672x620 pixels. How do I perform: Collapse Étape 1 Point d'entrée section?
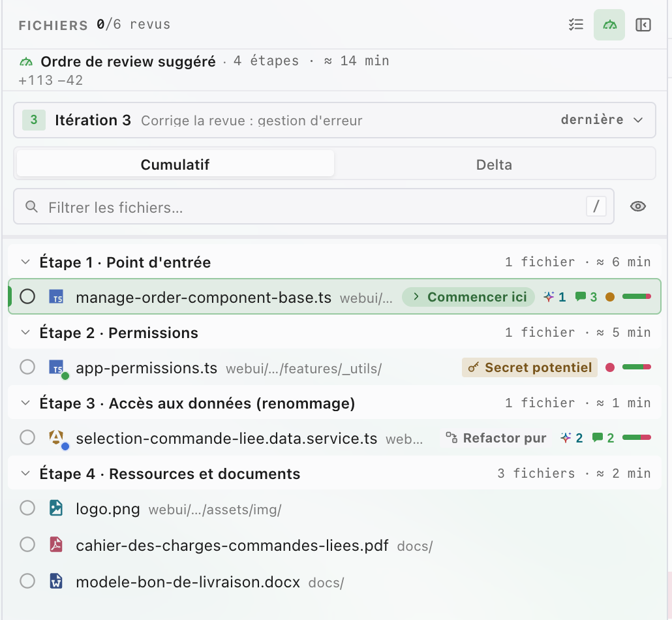[25, 262]
